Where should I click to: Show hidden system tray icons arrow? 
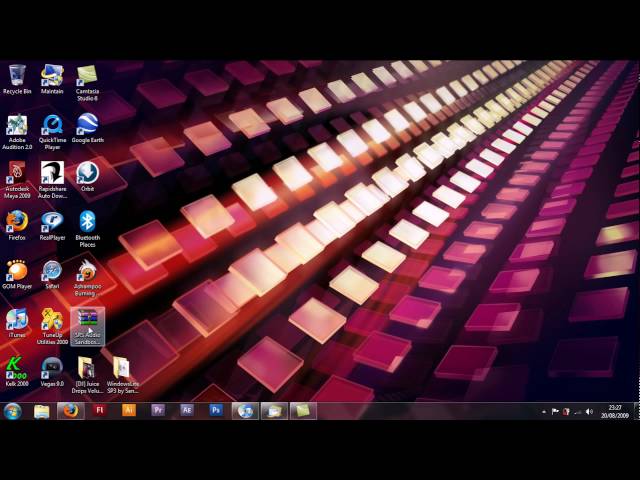coord(544,412)
